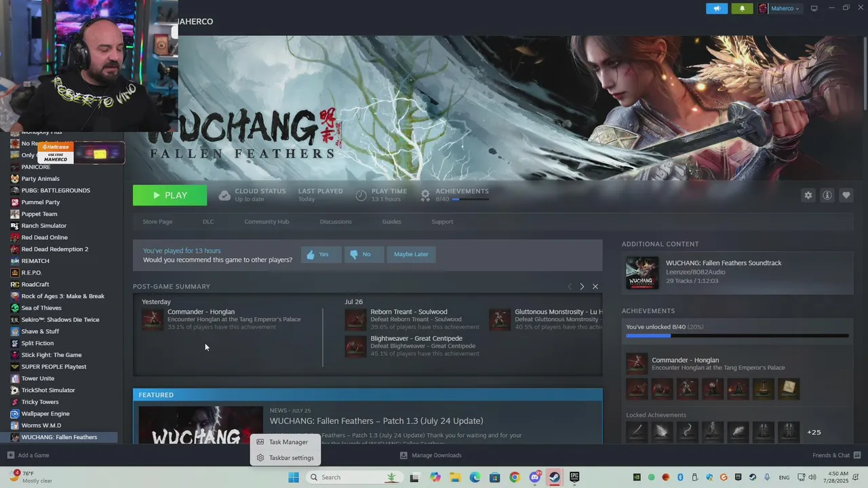Click the Cloud Status checkmark icon
This screenshot has height=488, width=868.
(224, 195)
